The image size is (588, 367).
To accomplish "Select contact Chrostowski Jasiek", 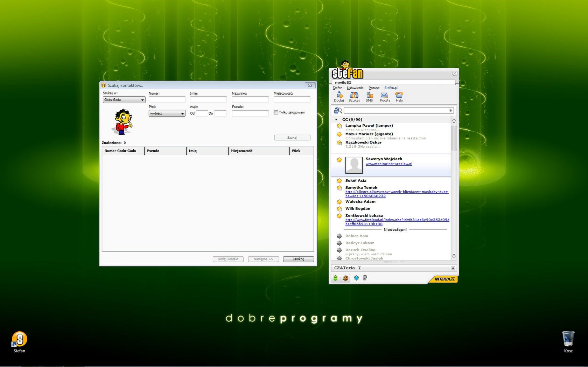I will tap(364, 258).
